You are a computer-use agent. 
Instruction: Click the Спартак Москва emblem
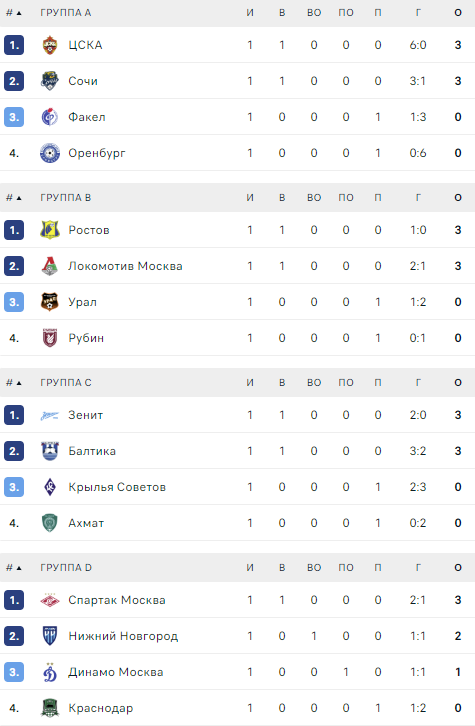(x=50, y=601)
